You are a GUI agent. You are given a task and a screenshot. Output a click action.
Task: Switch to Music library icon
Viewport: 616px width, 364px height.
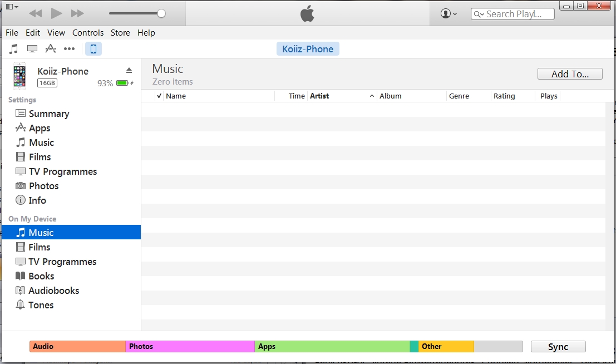coord(14,49)
